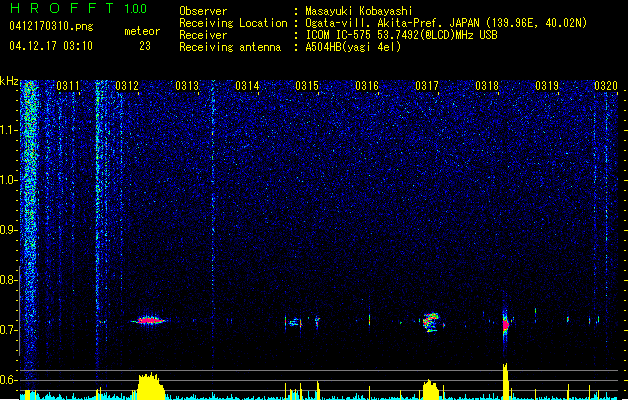Click the Receiving antenna label
The image size is (629, 400).
click(230, 47)
